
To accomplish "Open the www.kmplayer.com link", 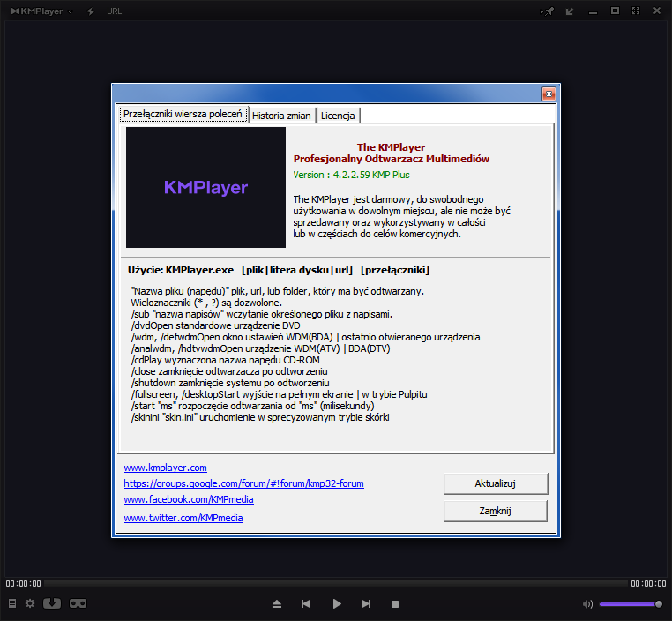I will 166,468.
